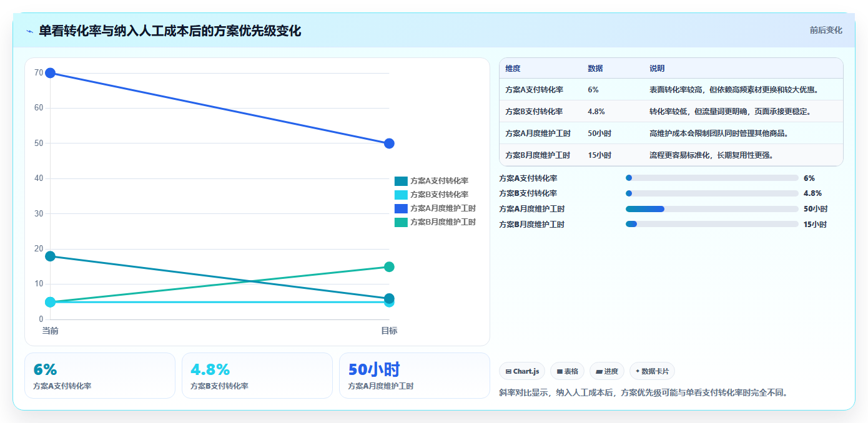
Task: Select table cell 方案B支付转化率 in 维度 column
Action: [x=534, y=112]
